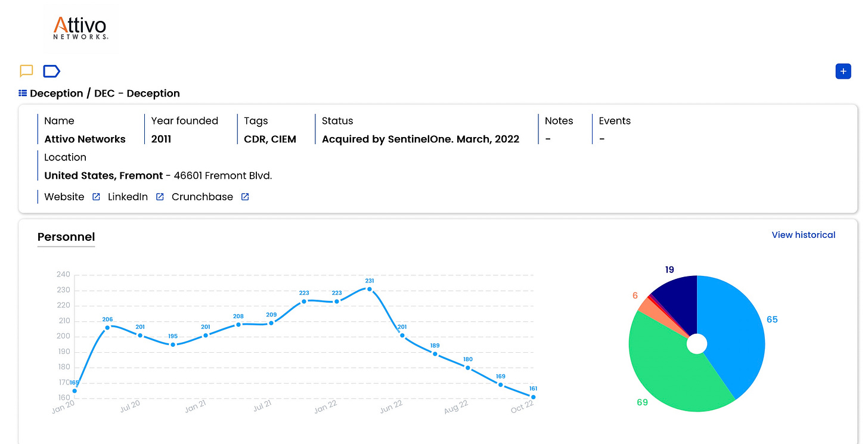868x444 pixels.
Task: Click the 169 data point on chart
Action: pos(501,385)
